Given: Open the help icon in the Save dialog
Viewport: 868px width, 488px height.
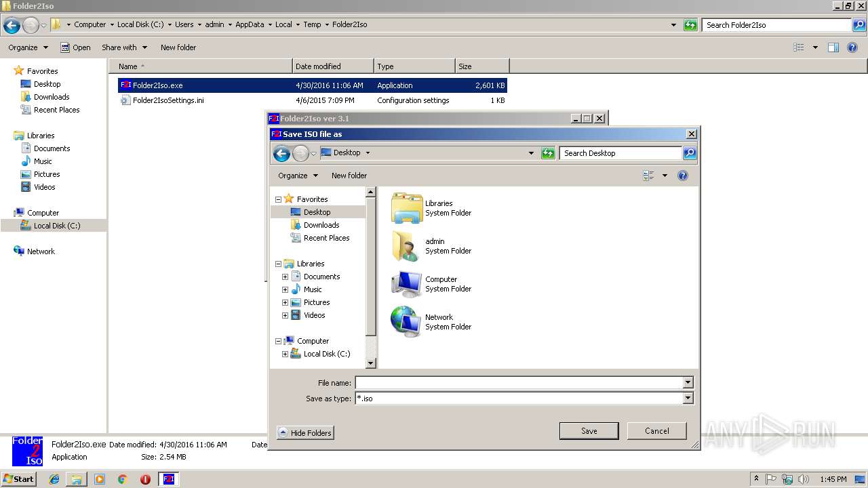Looking at the screenshot, I should 683,176.
